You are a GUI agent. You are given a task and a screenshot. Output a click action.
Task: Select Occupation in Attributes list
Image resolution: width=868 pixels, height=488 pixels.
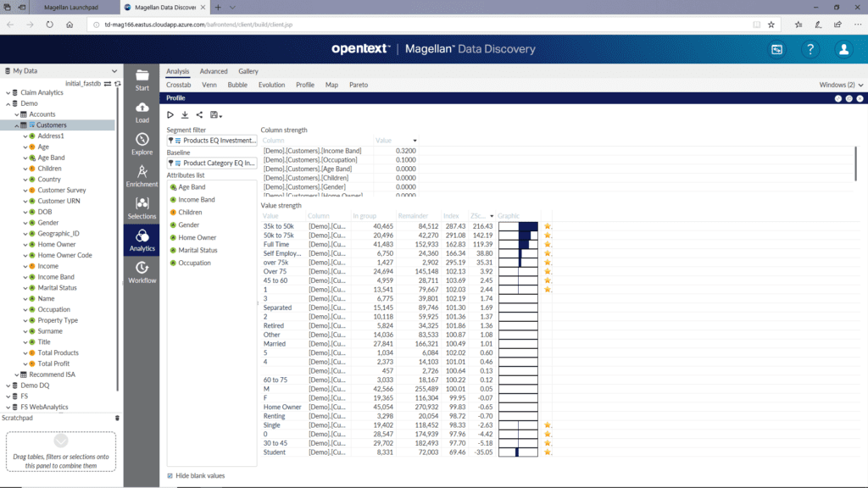click(x=194, y=263)
